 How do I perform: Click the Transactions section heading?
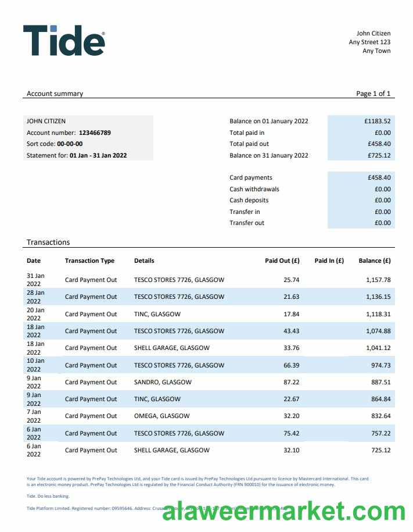[x=48, y=242]
